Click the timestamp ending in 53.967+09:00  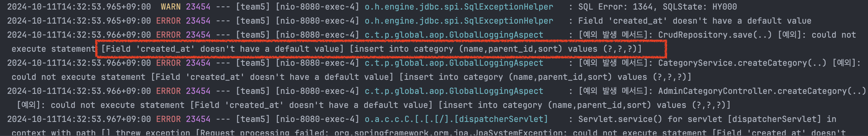[79, 119]
